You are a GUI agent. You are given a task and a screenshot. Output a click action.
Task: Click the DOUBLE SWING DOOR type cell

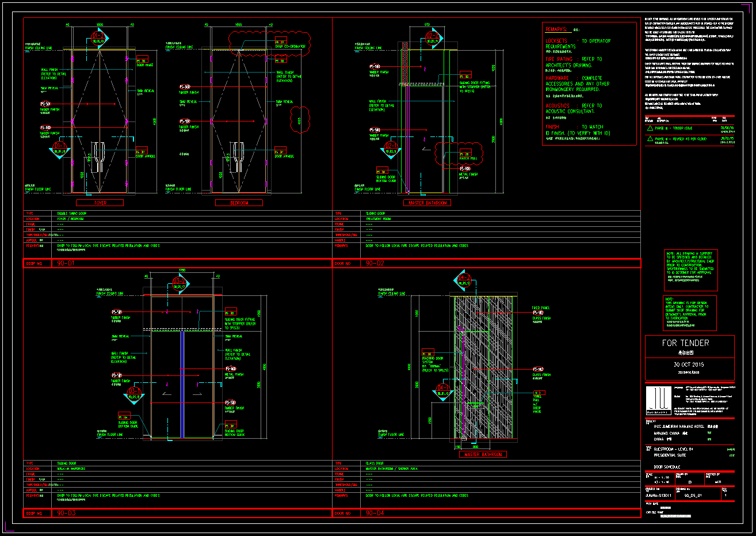pos(72,214)
